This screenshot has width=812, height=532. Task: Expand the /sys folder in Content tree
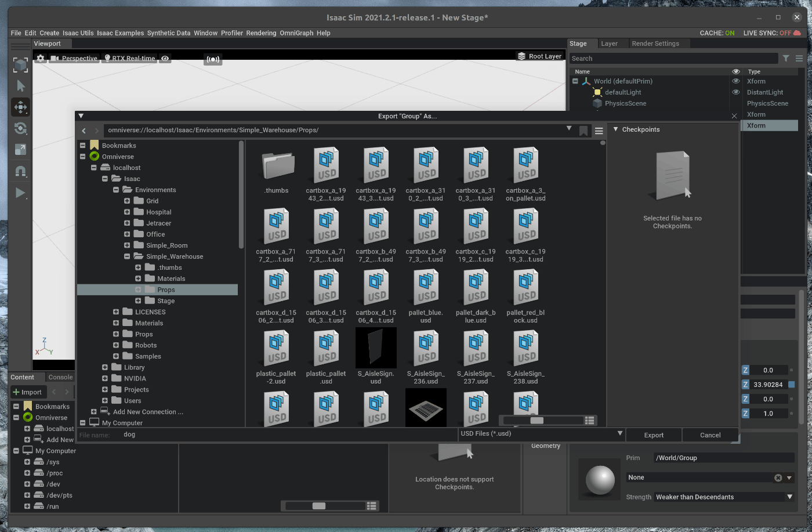[27, 462]
